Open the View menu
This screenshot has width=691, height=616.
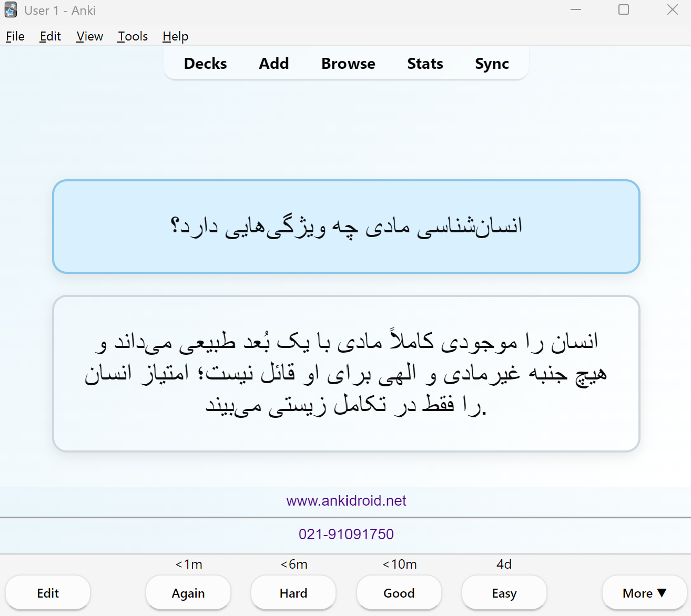[x=89, y=36]
